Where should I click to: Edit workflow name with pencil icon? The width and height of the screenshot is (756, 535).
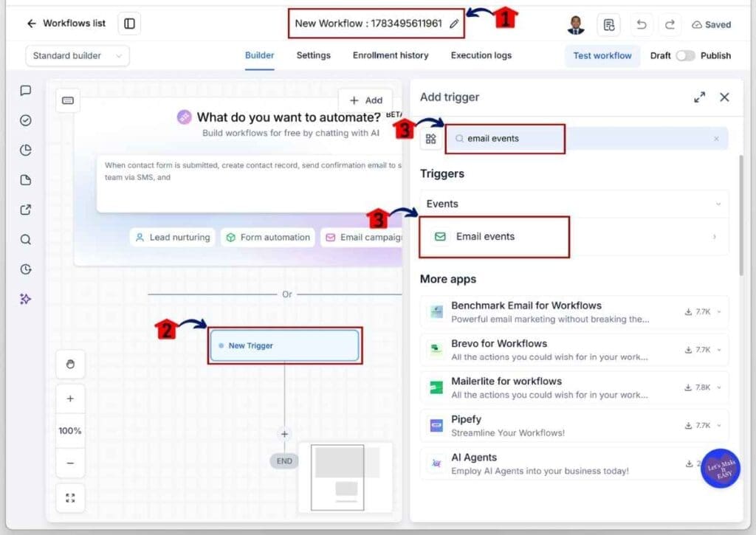[454, 24]
